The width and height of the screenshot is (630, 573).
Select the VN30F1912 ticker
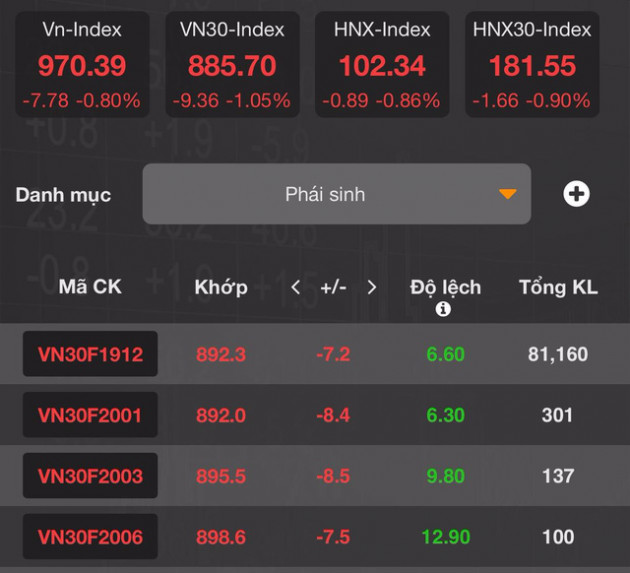(90, 354)
